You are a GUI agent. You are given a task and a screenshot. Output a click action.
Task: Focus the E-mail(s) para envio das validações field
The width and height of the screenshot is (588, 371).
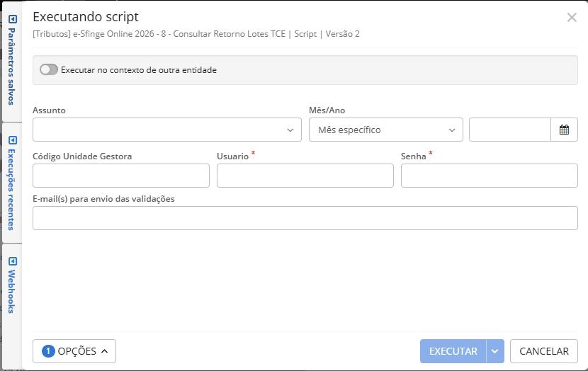tap(305, 218)
